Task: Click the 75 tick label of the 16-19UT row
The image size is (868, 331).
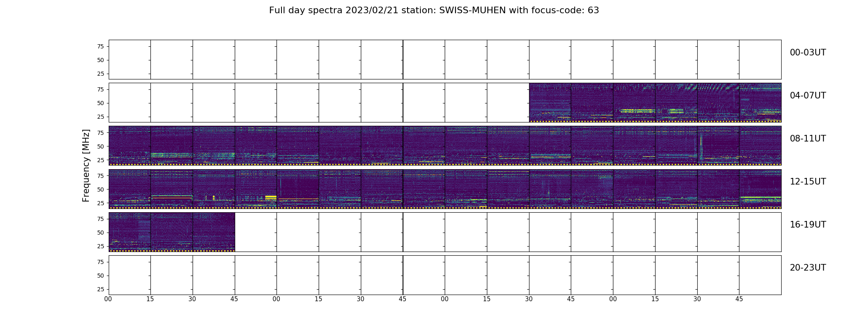Action: point(100,219)
